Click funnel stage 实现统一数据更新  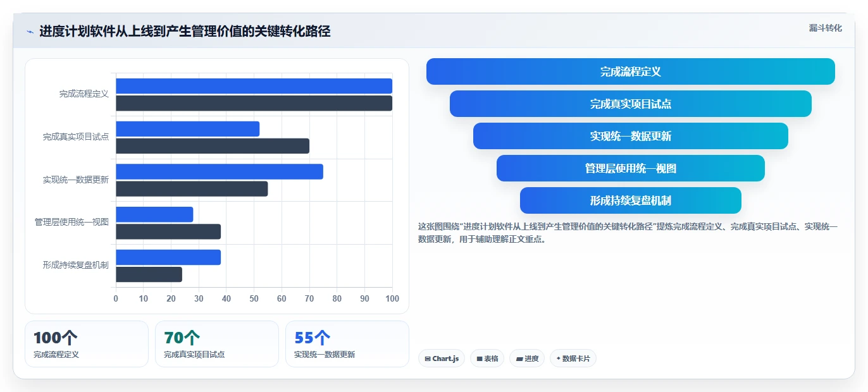click(631, 136)
